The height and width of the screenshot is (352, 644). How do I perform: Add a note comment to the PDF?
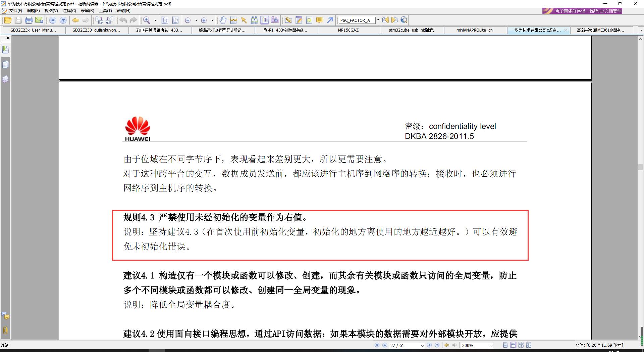[x=319, y=20]
